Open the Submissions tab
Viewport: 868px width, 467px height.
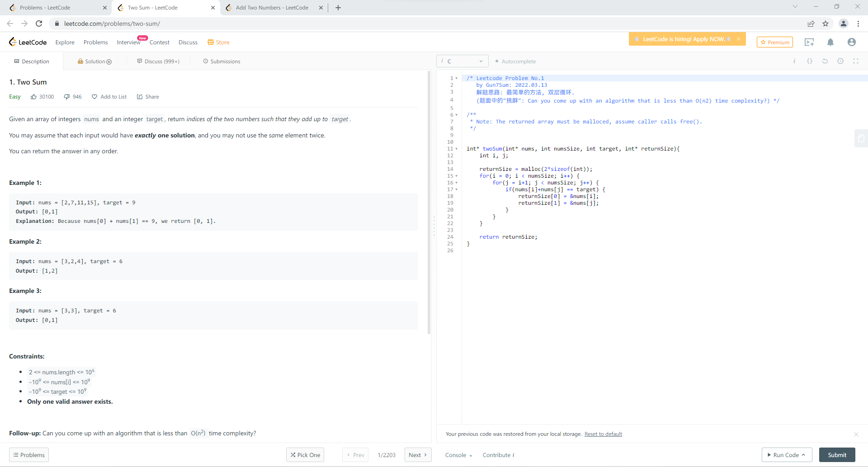(x=222, y=61)
